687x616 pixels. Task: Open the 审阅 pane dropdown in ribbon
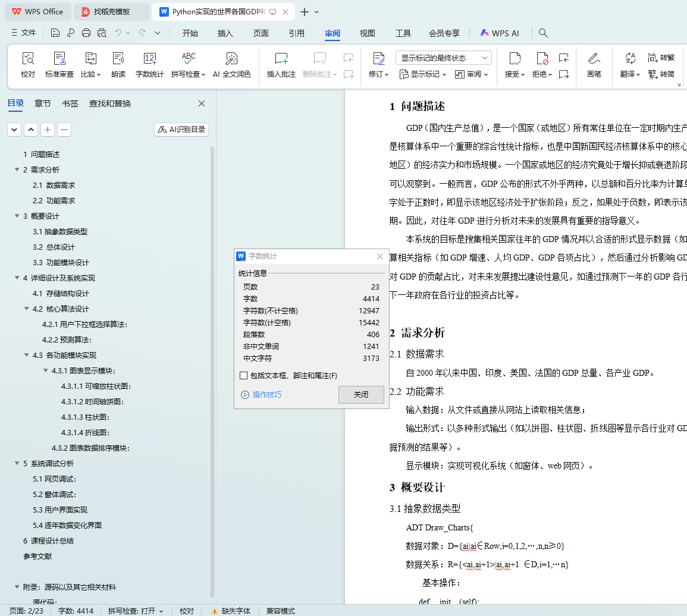click(x=472, y=74)
